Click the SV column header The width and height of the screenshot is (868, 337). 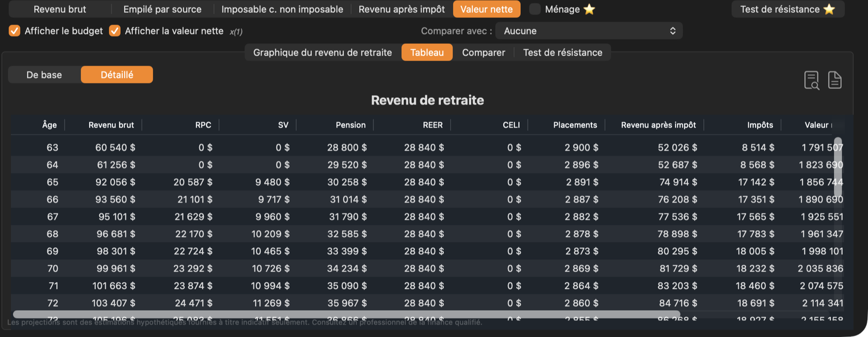pos(283,125)
